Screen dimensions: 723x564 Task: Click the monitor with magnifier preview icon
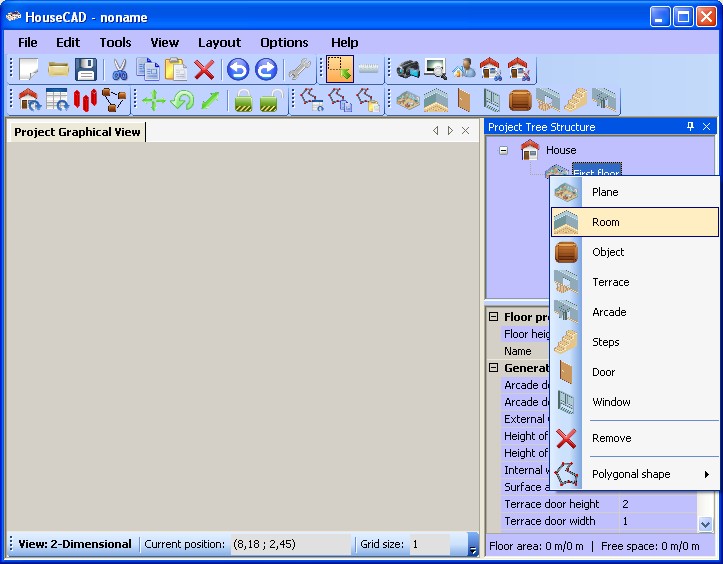coord(436,70)
